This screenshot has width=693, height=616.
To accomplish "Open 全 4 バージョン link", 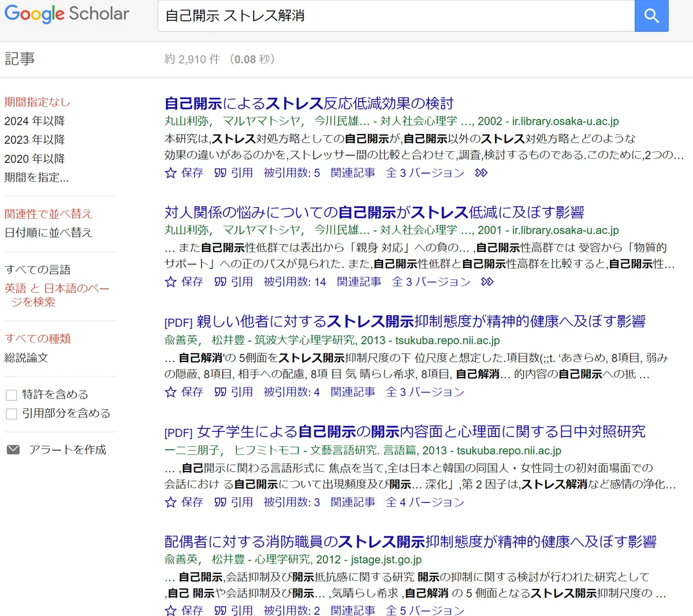I will coord(425,502).
